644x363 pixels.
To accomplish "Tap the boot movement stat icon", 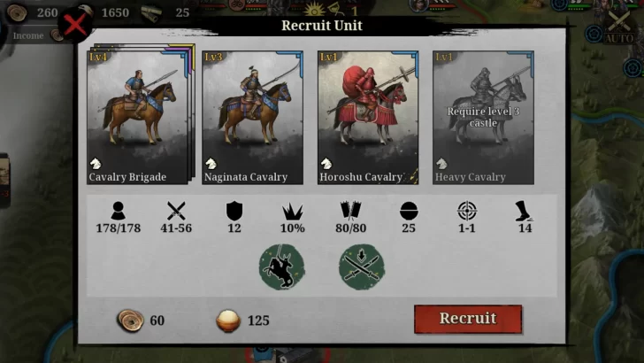I will [524, 211].
